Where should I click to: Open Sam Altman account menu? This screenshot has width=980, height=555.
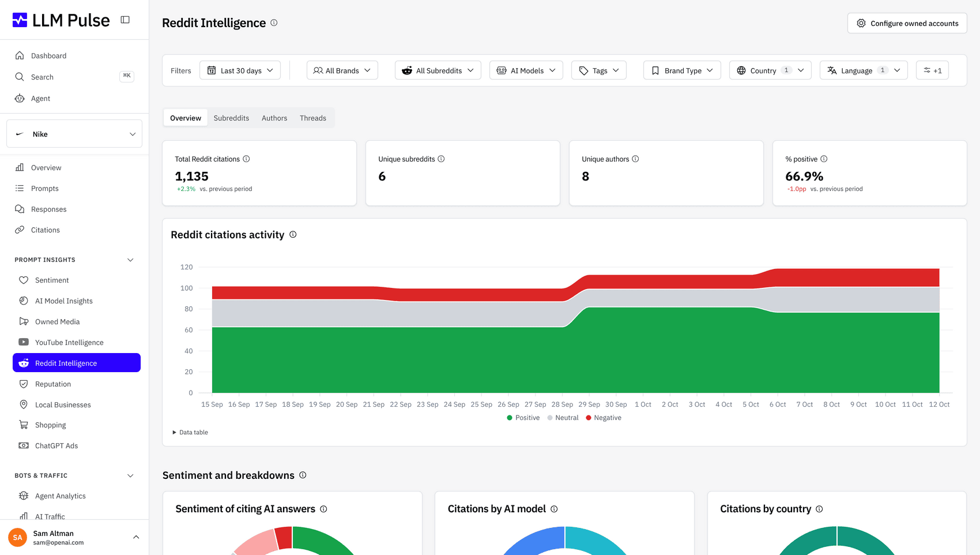point(74,537)
